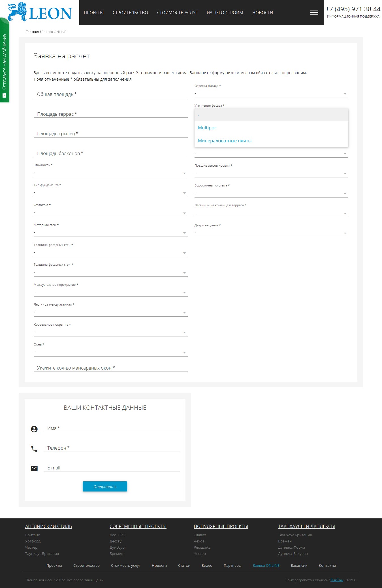This screenshot has height=588, width=382.
Task: Click the LEON lion logo
Action: point(40,12)
